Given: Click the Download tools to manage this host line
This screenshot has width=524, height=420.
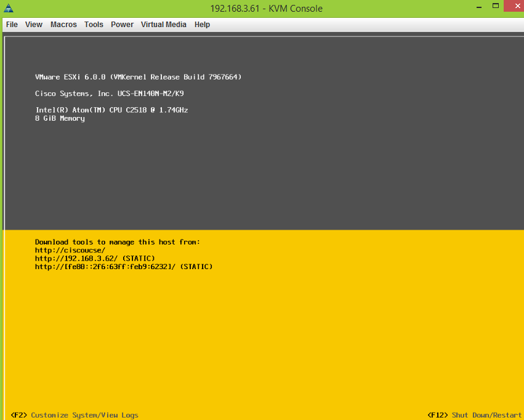Looking at the screenshot, I should (117, 242).
